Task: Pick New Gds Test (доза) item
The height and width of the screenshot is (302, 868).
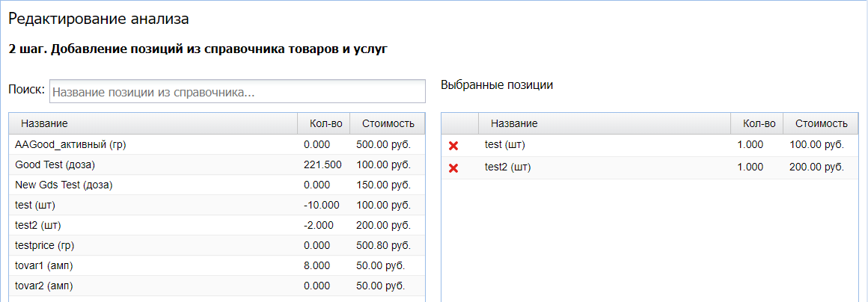Action: [64, 185]
